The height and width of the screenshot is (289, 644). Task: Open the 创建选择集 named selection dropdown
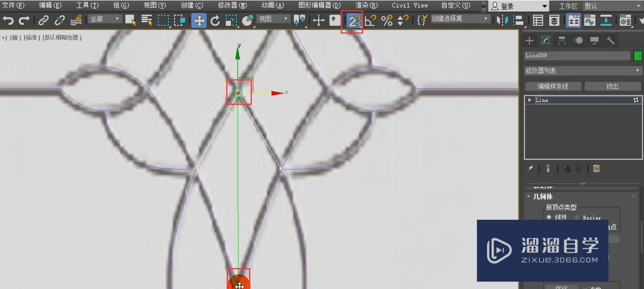click(x=460, y=19)
